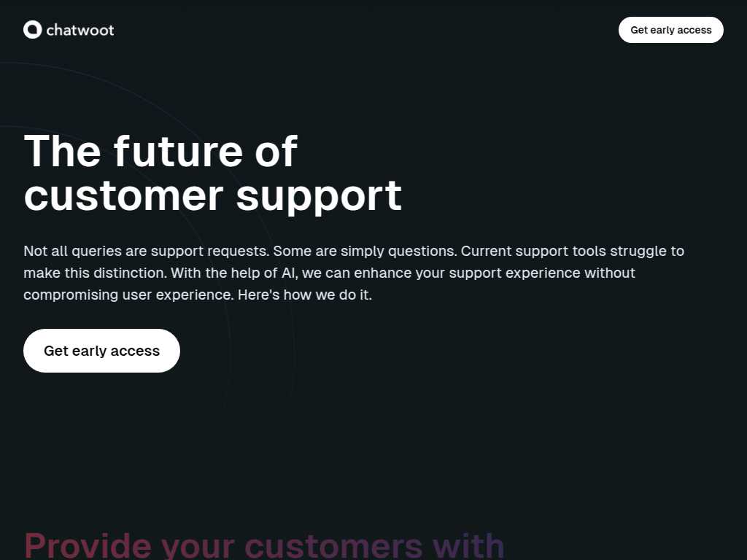Click the Chatwoot circular logo icon
This screenshot has width=747, height=560.
pyautogui.click(x=32, y=29)
